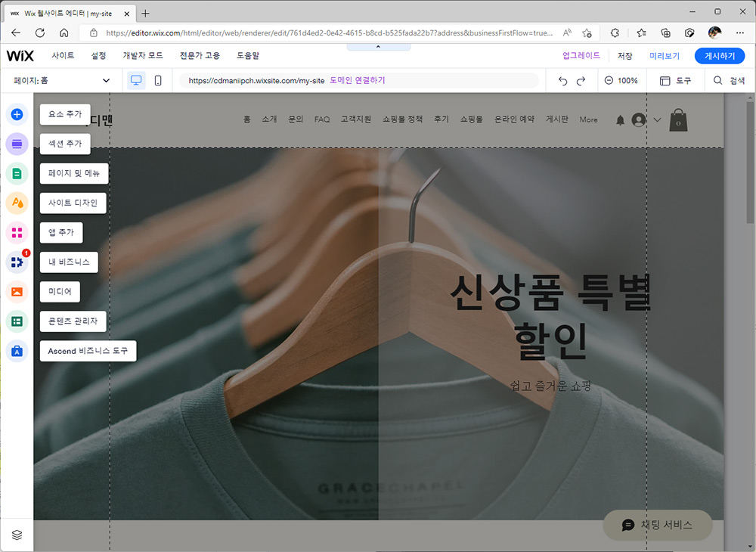The width and height of the screenshot is (756, 552).
Task: Open browser favorites star-list icon
Action: (x=641, y=33)
